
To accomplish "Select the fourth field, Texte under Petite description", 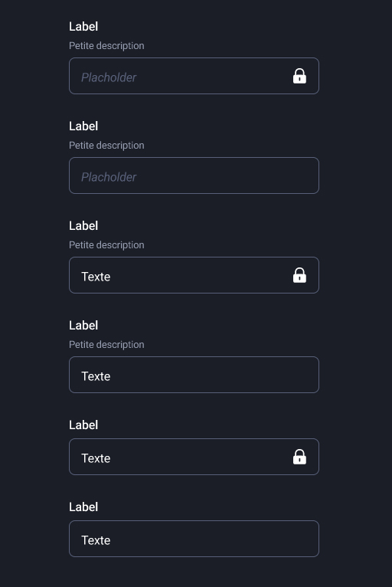I will [194, 375].
